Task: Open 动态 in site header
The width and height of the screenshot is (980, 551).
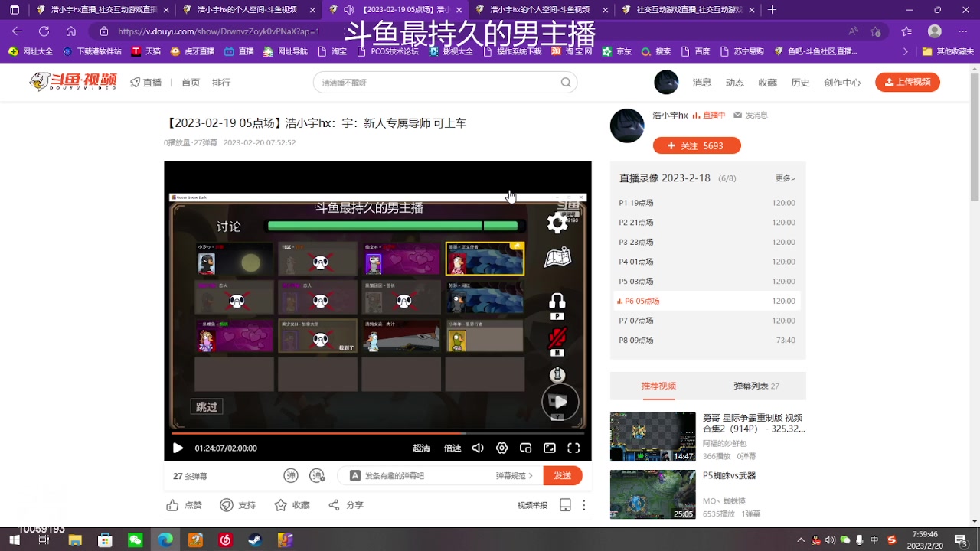Action: pos(735,83)
